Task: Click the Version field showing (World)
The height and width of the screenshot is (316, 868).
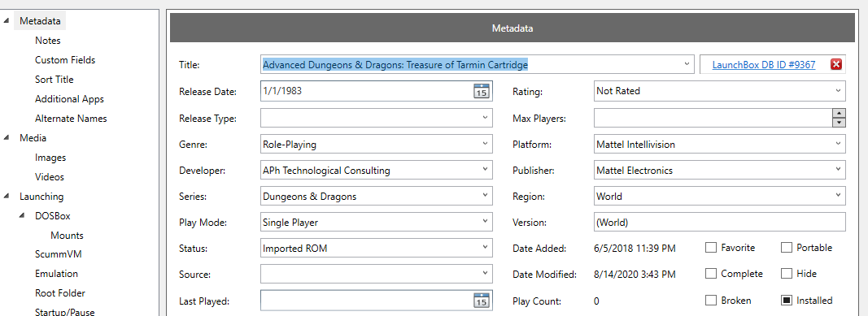Action: tap(720, 222)
